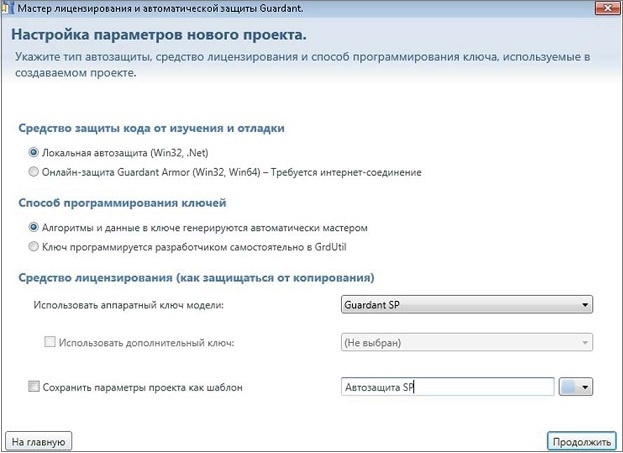The height and width of the screenshot is (453, 623).
Task: Choose key programmed by developer in GrdUtil
Action: (35, 245)
